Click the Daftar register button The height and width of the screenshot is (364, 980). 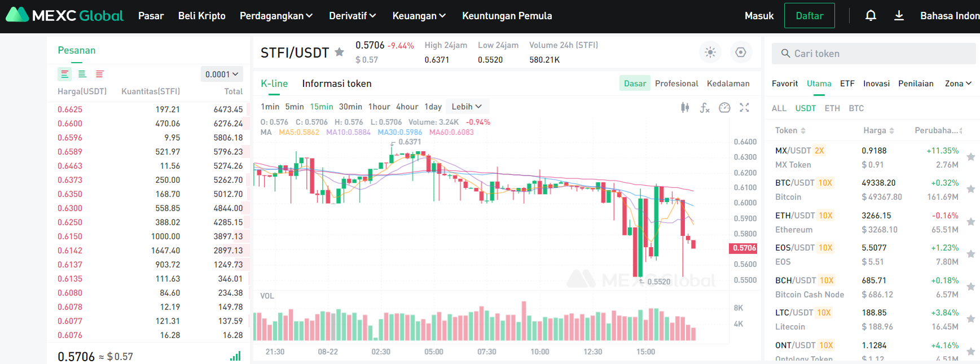click(810, 16)
